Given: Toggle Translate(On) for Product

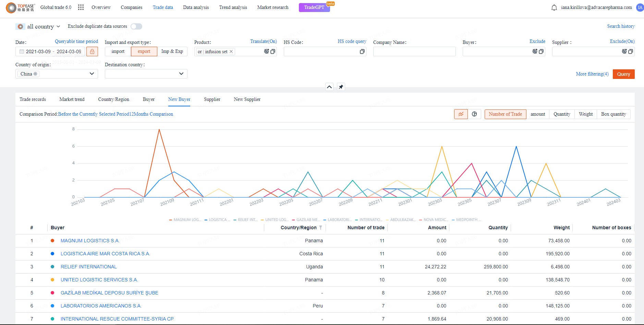Looking at the screenshot, I should pyautogui.click(x=264, y=42).
